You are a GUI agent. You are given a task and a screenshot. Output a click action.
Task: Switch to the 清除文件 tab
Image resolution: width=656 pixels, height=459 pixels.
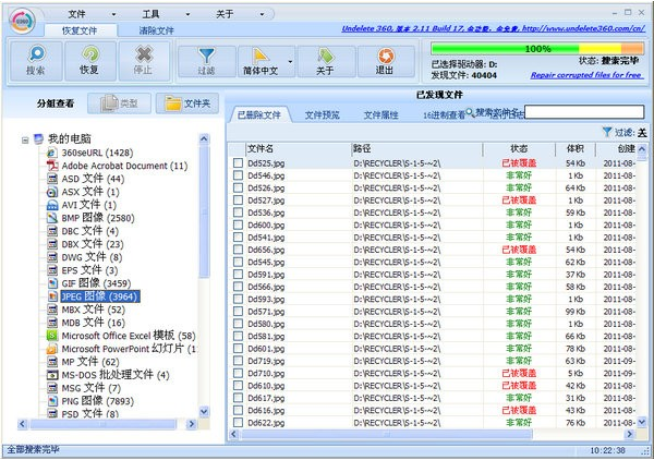tap(156, 31)
